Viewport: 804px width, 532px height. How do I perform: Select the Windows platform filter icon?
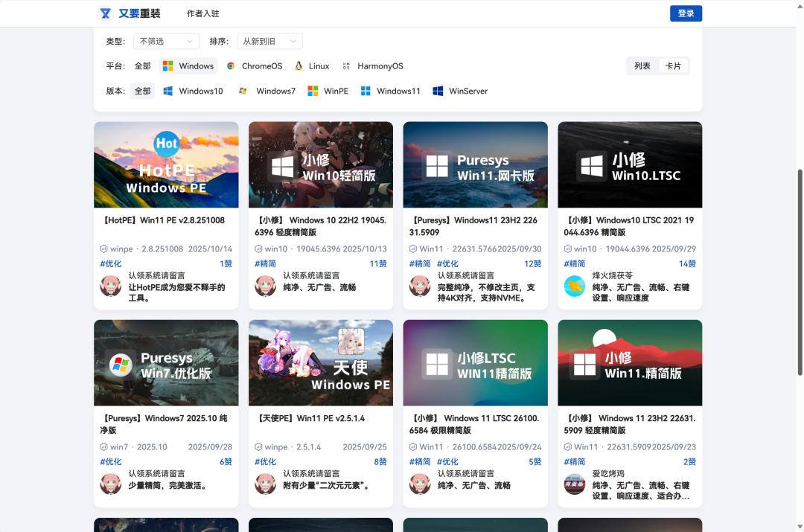[169, 65]
